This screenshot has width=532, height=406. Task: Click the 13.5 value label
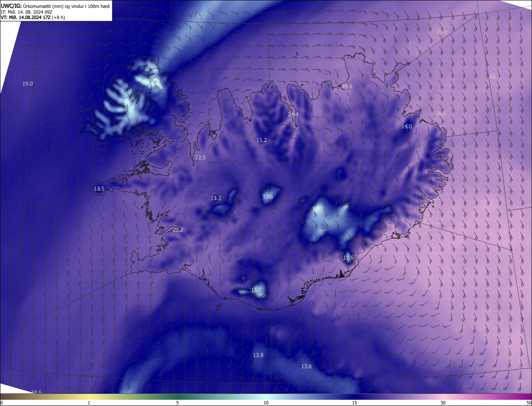pos(99,189)
